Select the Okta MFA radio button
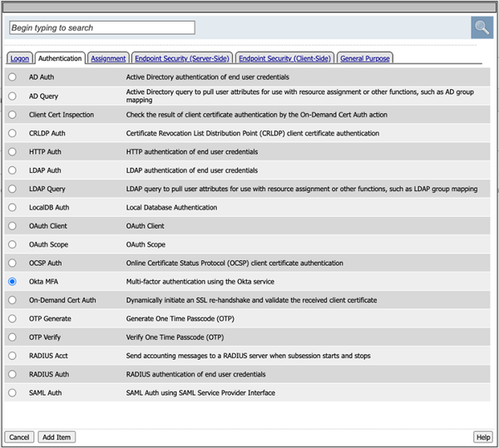The height and width of the screenshot is (448, 499). coord(12,282)
